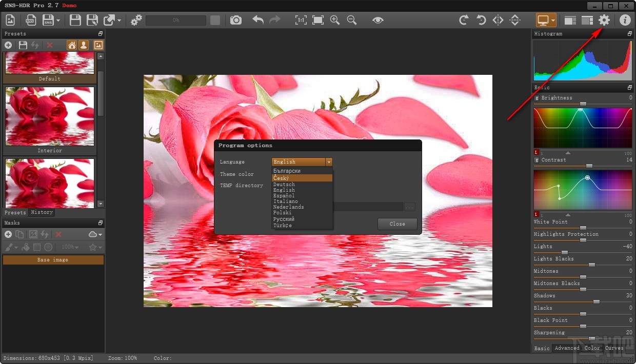The height and width of the screenshot is (364, 636).
Task: Click the Shadows slider handle
Action: 596,302
